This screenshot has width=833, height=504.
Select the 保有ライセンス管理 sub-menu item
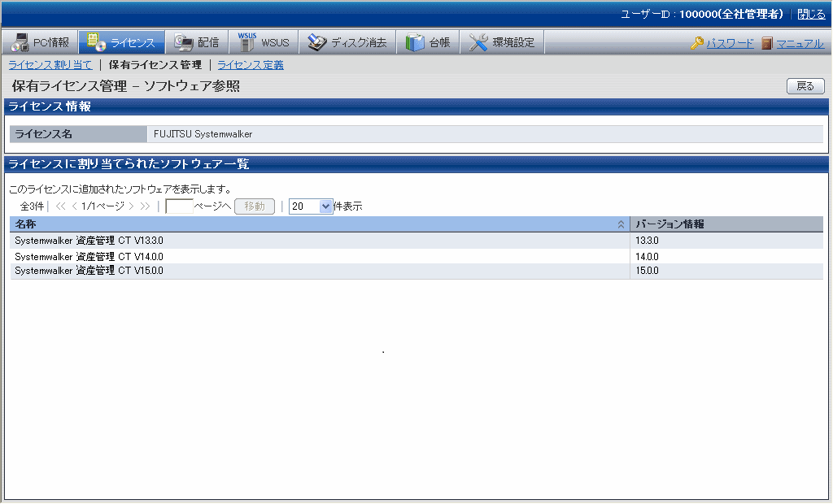[x=155, y=65]
